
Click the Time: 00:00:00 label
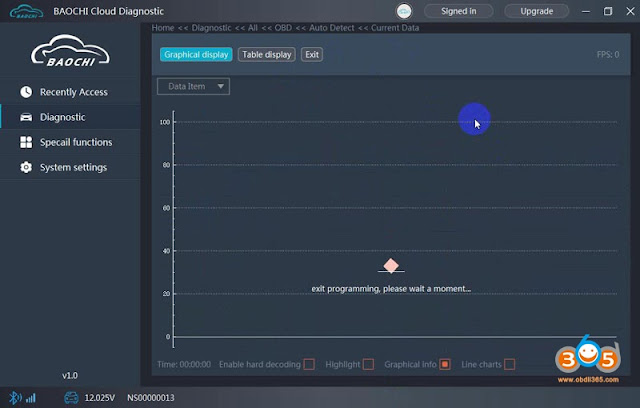pyautogui.click(x=184, y=364)
